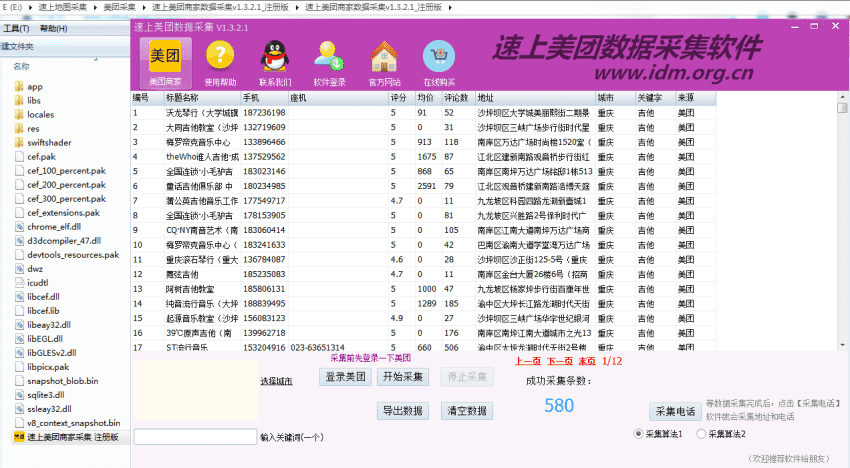850x468 pixels.
Task: Click the 清空数据 button
Action: (467, 411)
